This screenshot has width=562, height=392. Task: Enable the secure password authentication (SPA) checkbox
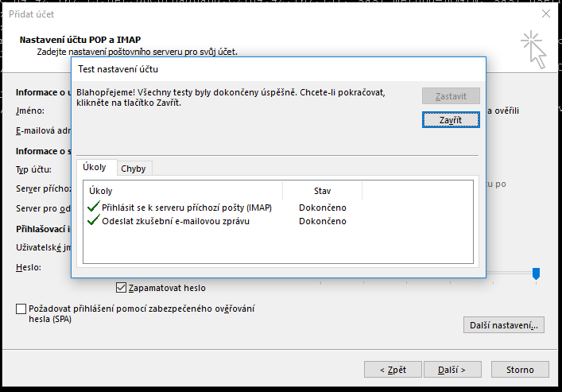click(x=21, y=309)
